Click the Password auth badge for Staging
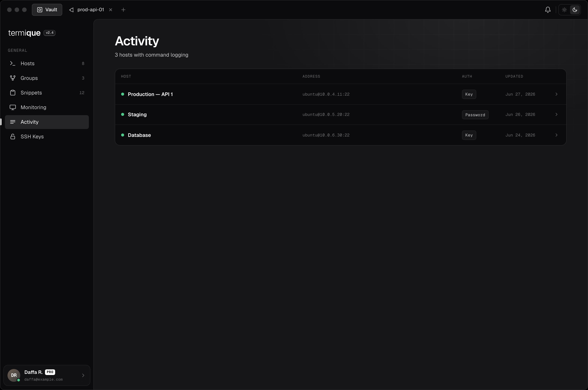Viewport: 588px width, 390px height. pyautogui.click(x=475, y=115)
